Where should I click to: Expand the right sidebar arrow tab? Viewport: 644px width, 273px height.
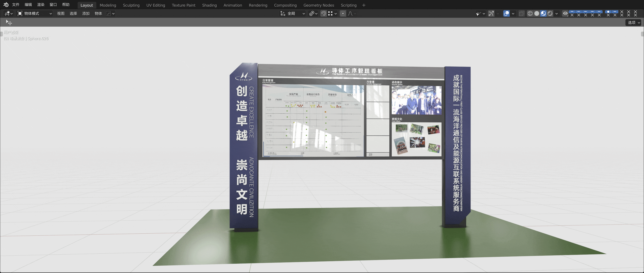[642, 34]
